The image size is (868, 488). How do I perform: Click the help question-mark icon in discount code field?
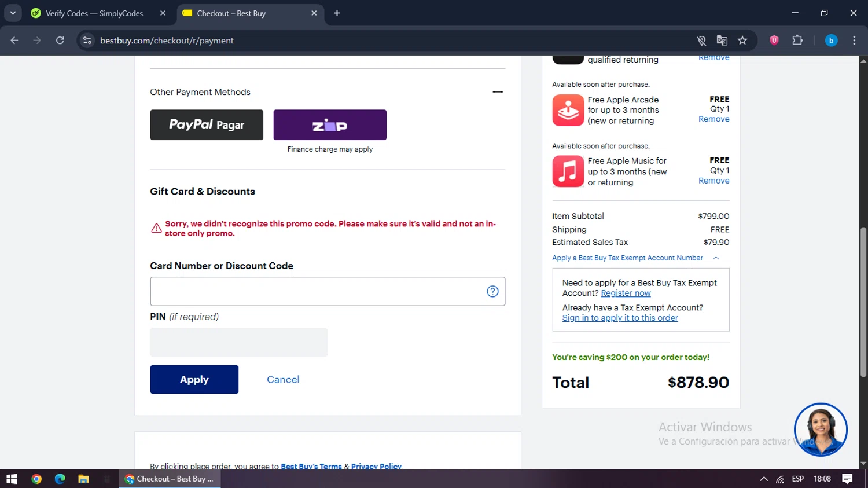click(x=492, y=291)
